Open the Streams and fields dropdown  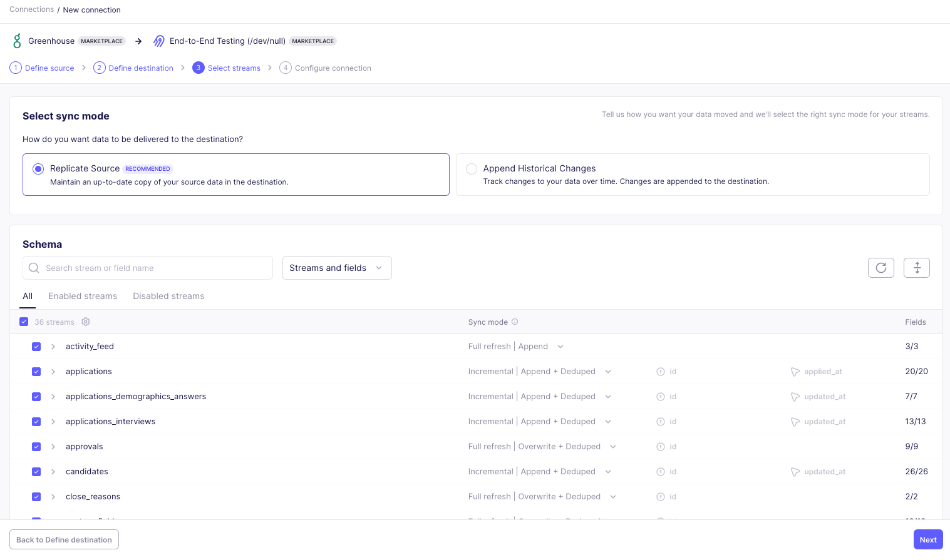(x=336, y=268)
